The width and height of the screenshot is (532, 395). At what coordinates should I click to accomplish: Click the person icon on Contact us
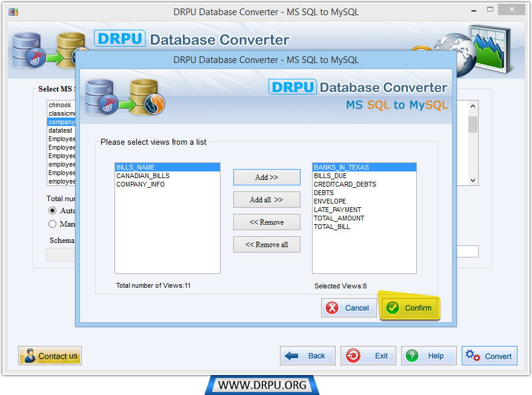[30, 356]
